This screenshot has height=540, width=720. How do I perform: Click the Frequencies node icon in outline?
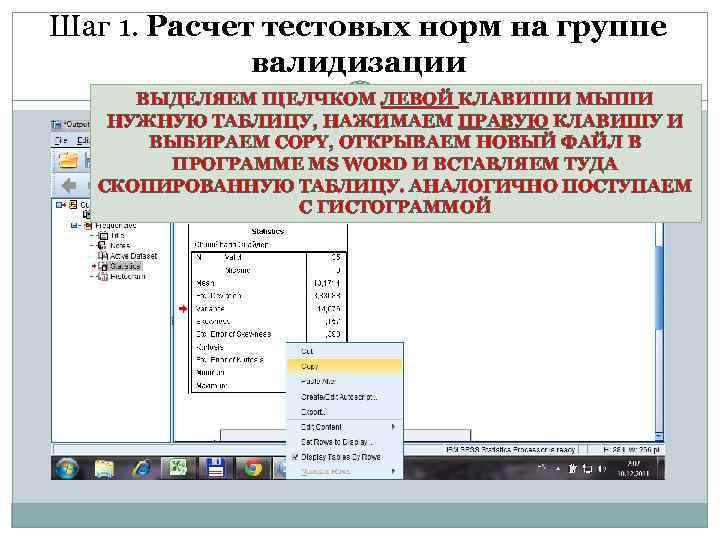pyautogui.click(x=88, y=225)
